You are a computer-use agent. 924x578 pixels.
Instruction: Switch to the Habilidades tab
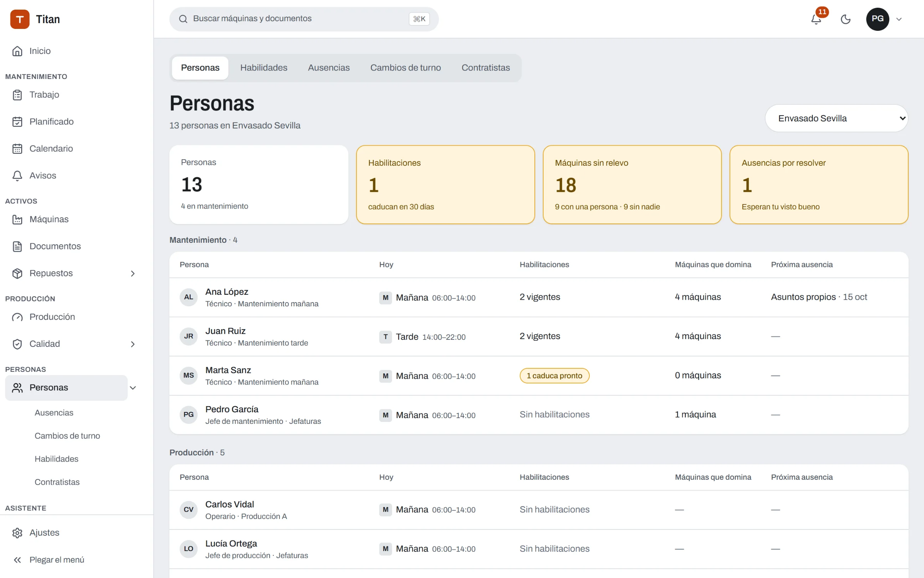tap(264, 68)
